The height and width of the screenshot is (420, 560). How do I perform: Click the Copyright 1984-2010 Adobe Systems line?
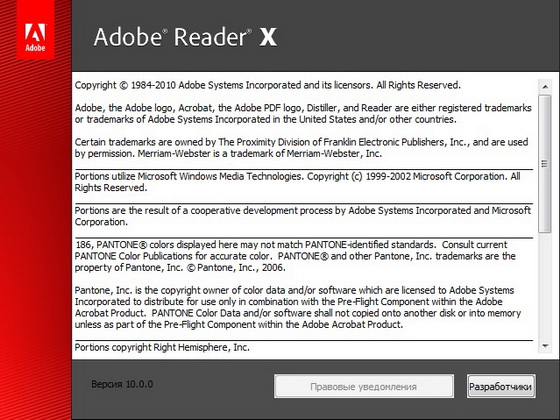tap(268, 85)
